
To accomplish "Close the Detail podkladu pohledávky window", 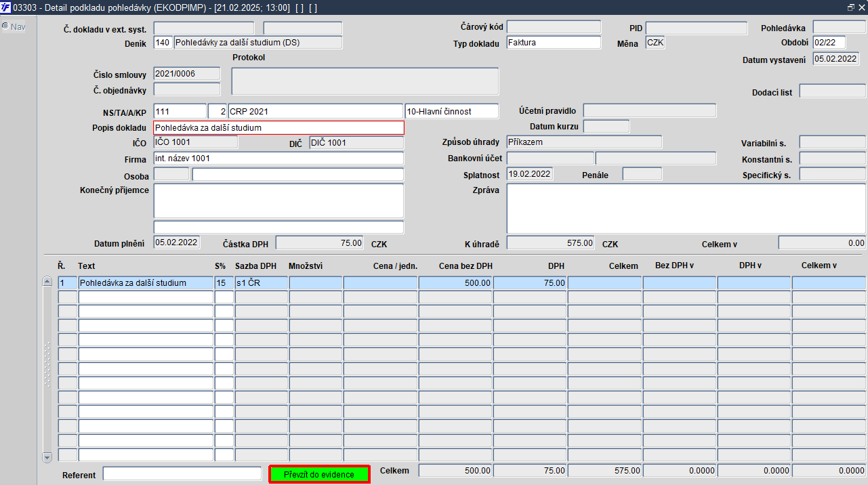I will pyautogui.click(x=861, y=7).
